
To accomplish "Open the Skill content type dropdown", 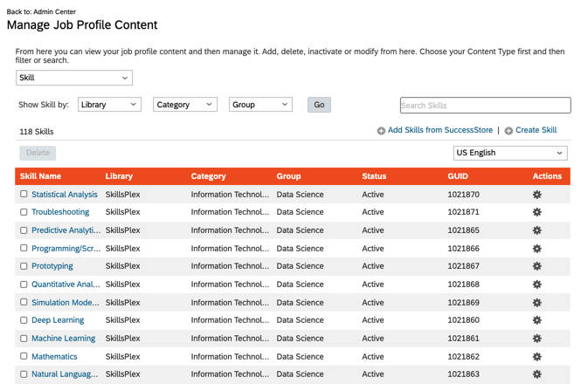I will pos(74,78).
